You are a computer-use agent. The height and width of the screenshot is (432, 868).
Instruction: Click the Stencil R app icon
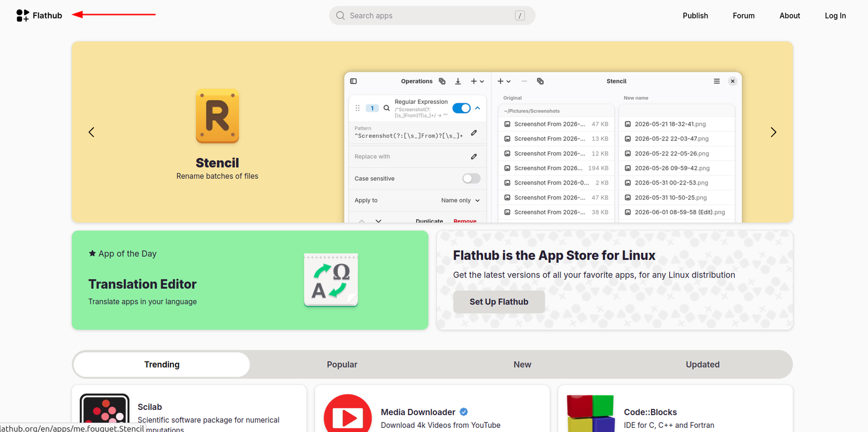(x=217, y=116)
